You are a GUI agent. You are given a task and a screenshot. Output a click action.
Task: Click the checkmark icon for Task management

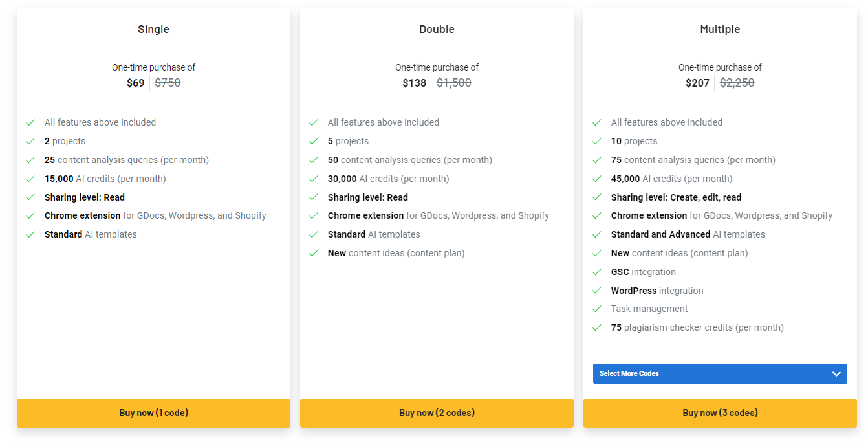tap(597, 309)
